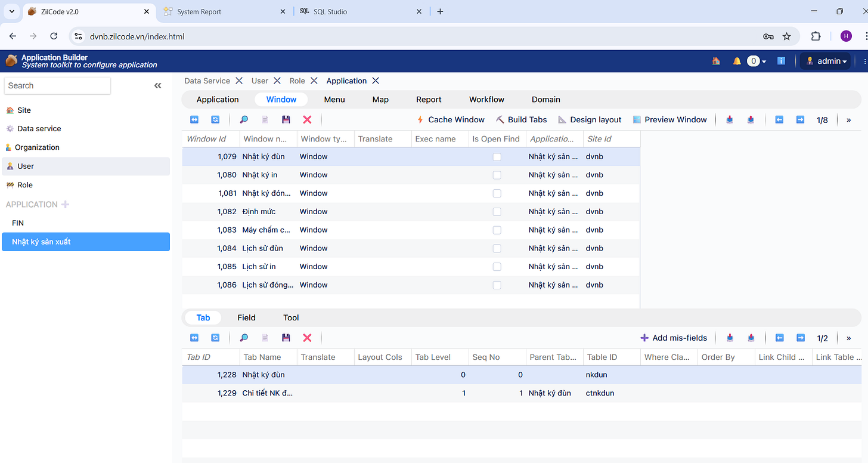Screen dimensions: 868x463
Task: Click the expand-width icon in Window toolbar
Action: click(194, 119)
